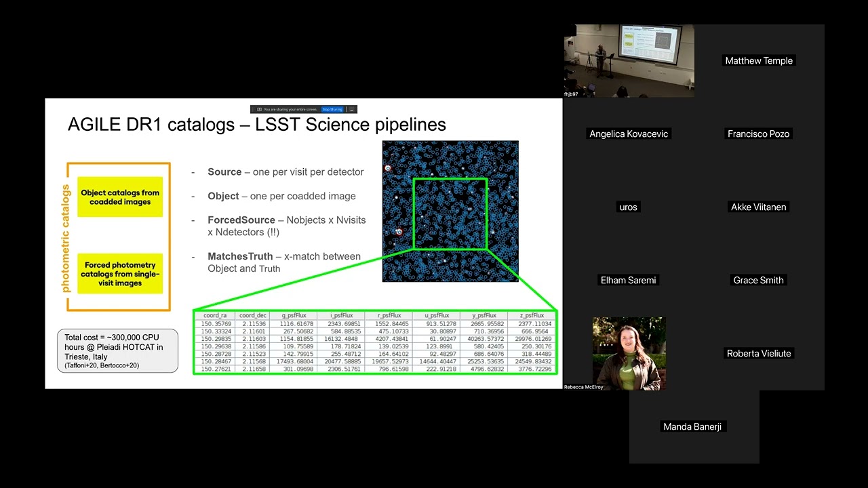The image size is (868, 488).
Task: Click the coord_dec column header
Action: coord(252,316)
